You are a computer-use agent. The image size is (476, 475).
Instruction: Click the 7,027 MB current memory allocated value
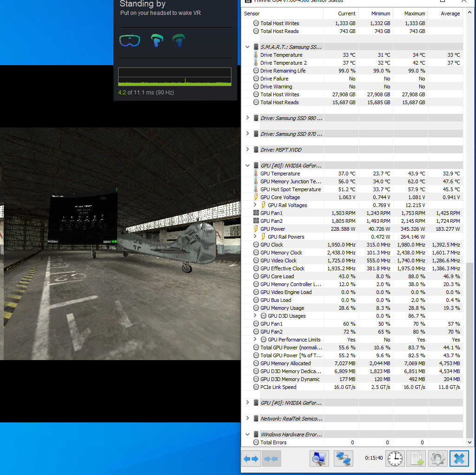pyautogui.click(x=345, y=363)
